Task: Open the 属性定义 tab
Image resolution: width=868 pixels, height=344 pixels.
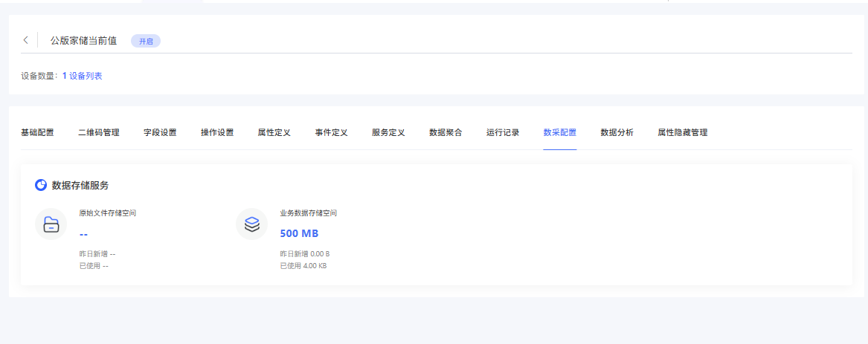Action: tap(274, 133)
